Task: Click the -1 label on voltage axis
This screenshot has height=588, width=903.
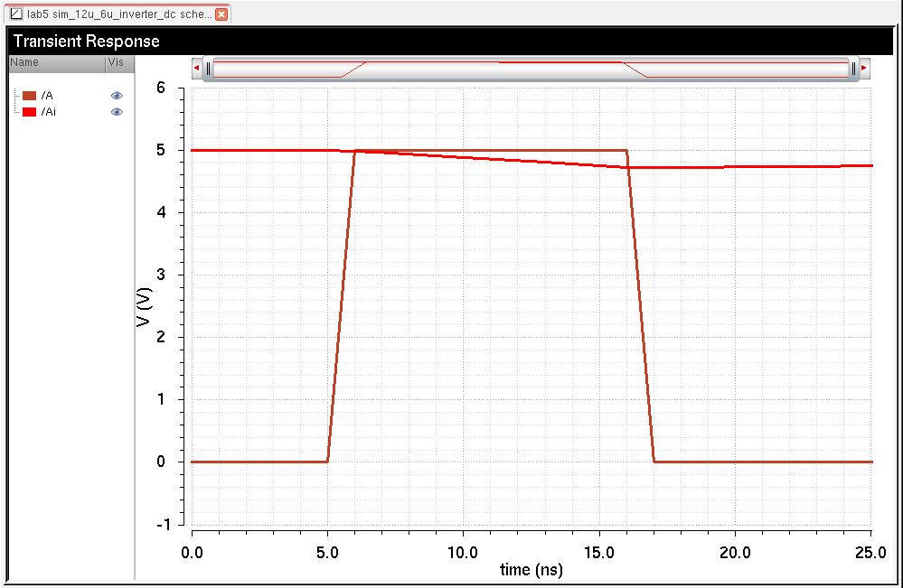Action: coord(163,524)
